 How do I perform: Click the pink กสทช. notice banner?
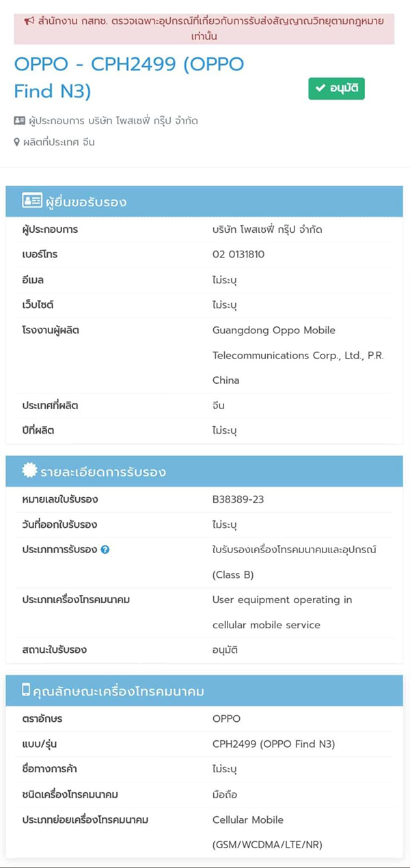204,29
